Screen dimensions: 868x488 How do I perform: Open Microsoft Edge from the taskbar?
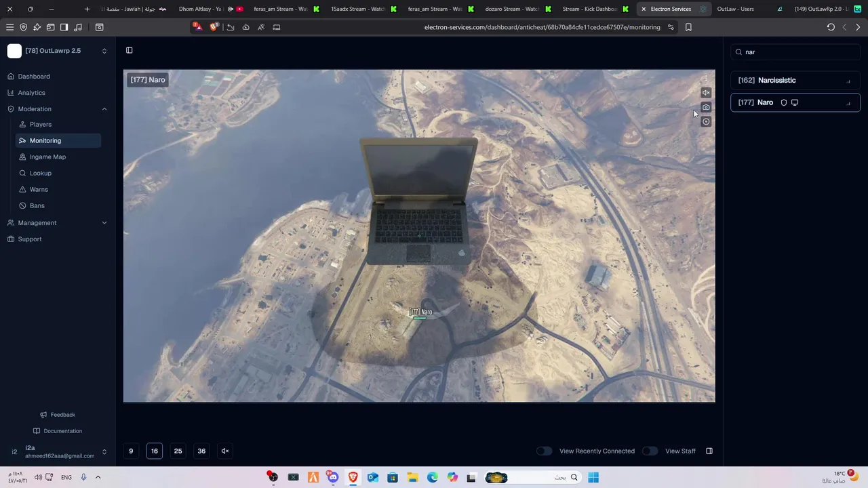(x=432, y=477)
